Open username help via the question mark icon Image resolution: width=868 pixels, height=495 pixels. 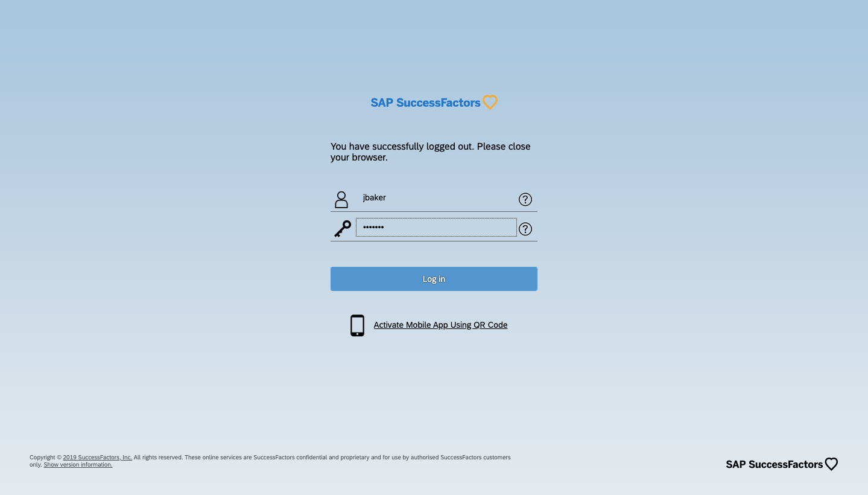[525, 199]
